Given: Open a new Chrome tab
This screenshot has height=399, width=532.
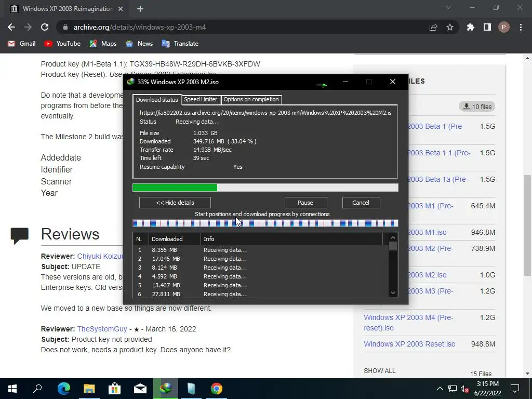Looking at the screenshot, I should pos(140,9).
